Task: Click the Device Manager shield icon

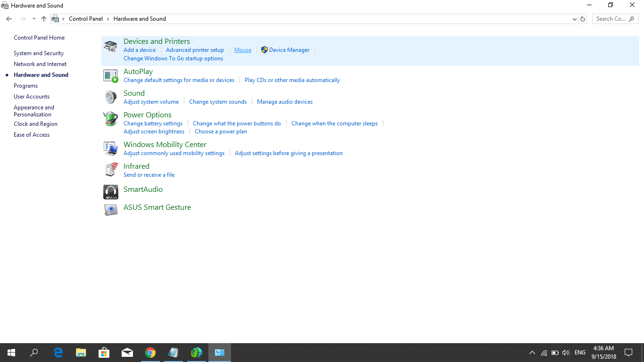Action: 264,50
